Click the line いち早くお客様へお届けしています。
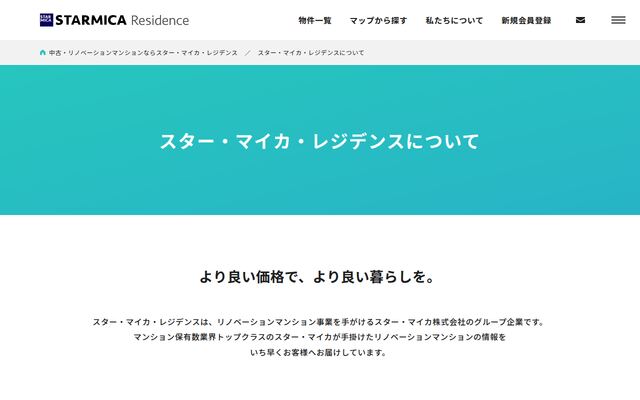The image size is (640, 400). 318,352
